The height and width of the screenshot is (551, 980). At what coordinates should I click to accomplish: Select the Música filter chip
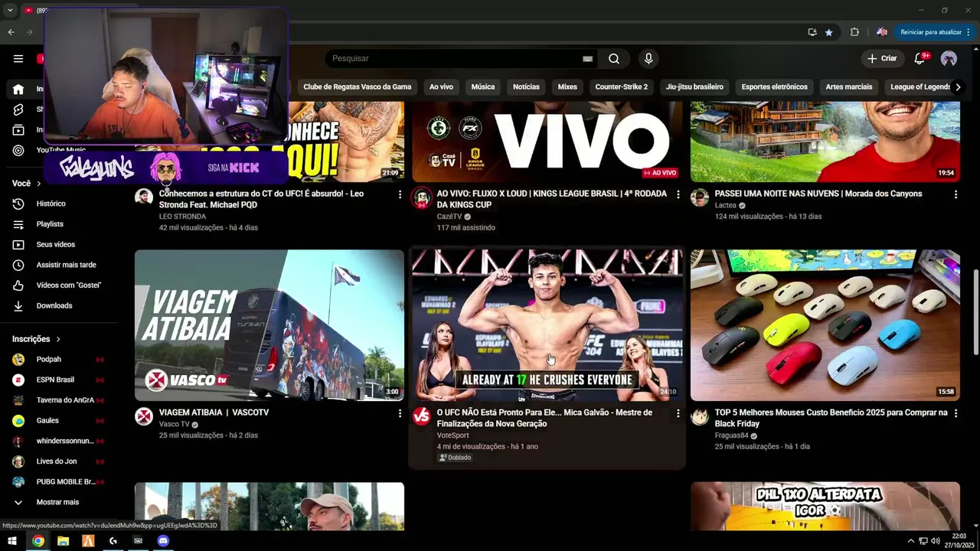click(x=483, y=86)
